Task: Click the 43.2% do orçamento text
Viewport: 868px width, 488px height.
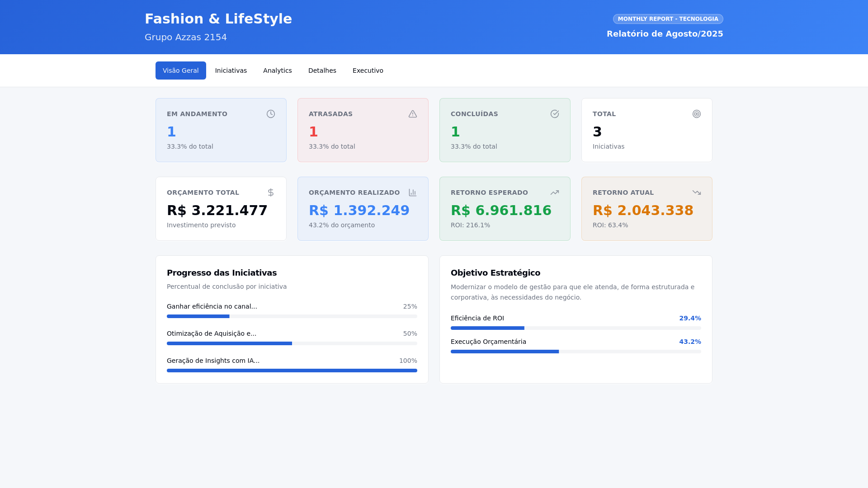Action: 342,225
